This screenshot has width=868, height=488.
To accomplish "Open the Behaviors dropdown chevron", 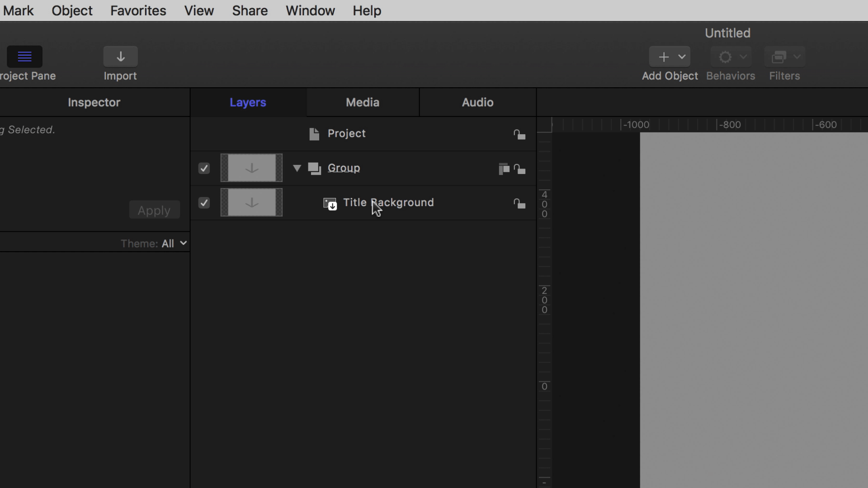I will [743, 57].
